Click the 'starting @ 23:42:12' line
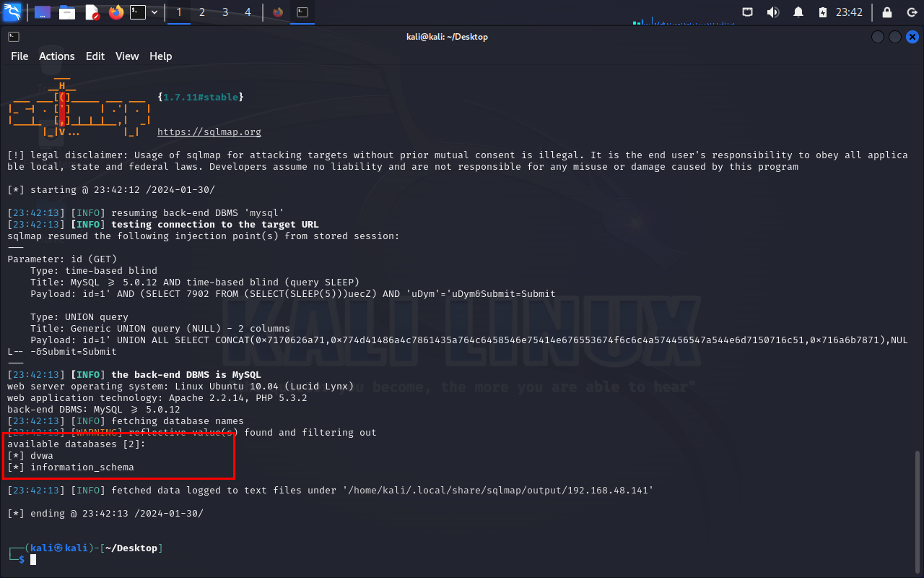The width and height of the screenshot is (924, 578). pos(111,190)
